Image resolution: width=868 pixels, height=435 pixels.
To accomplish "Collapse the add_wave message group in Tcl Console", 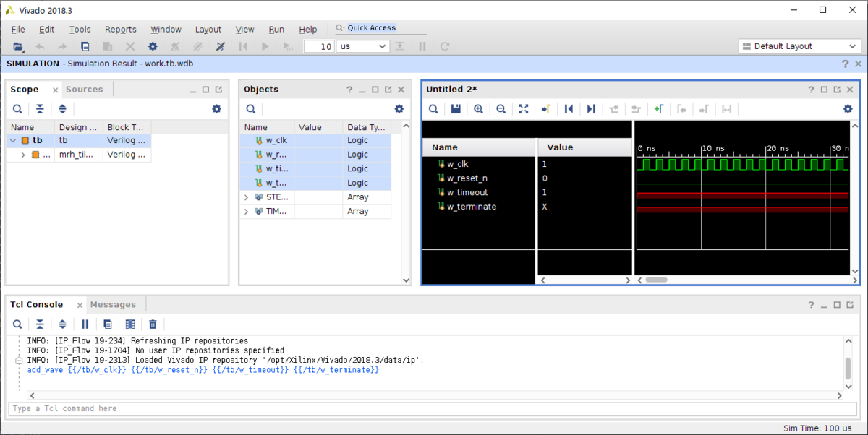I will pyautogui.click(x=19, y=360).
